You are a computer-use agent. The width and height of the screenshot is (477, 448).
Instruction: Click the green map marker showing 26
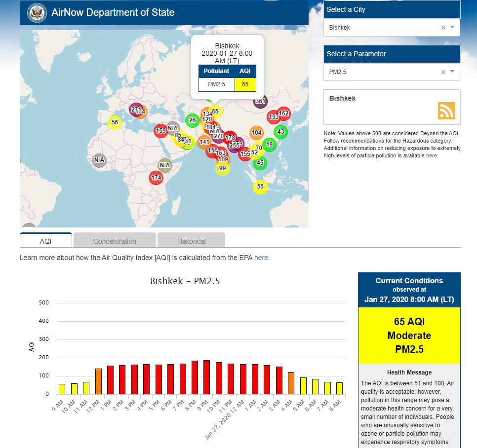point(192,120)
